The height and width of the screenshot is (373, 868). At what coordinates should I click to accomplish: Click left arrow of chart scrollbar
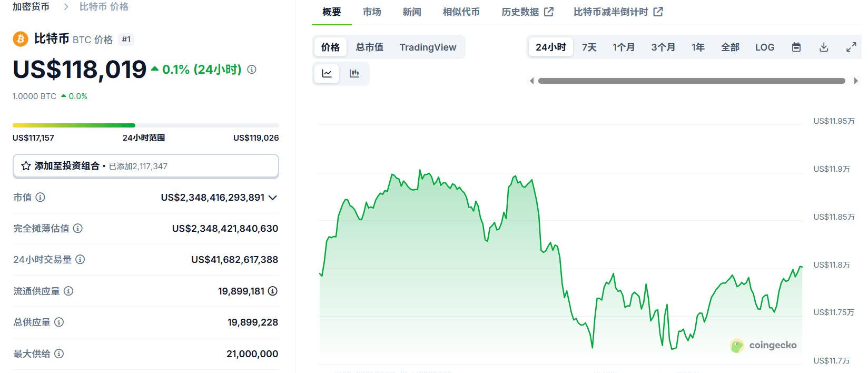532,81
